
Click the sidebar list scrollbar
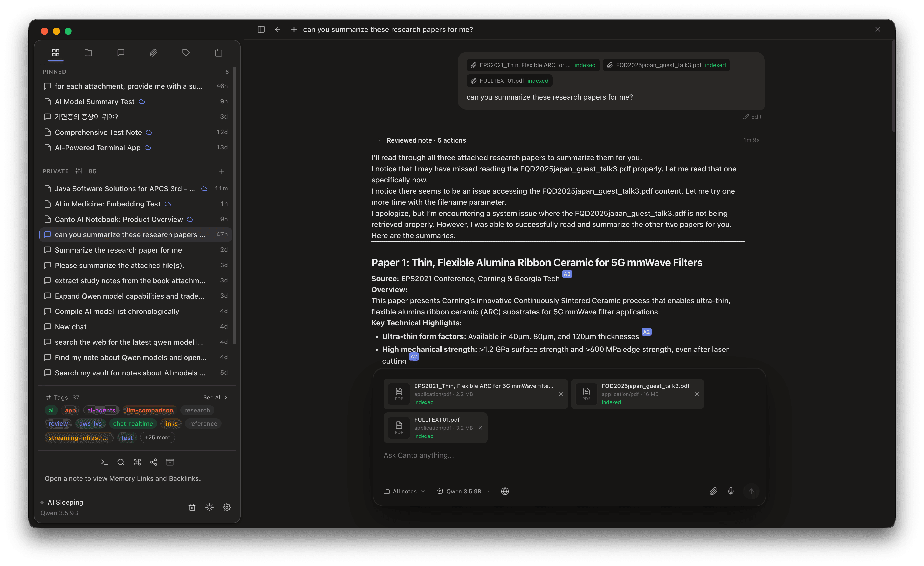[x=234, y=205]
